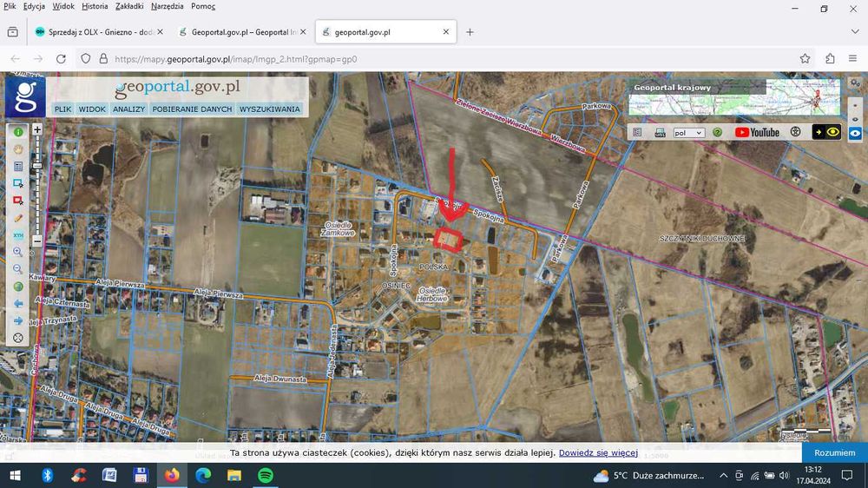
Task: Show hidden system tray icons chevron
Action: coord(724,475)
